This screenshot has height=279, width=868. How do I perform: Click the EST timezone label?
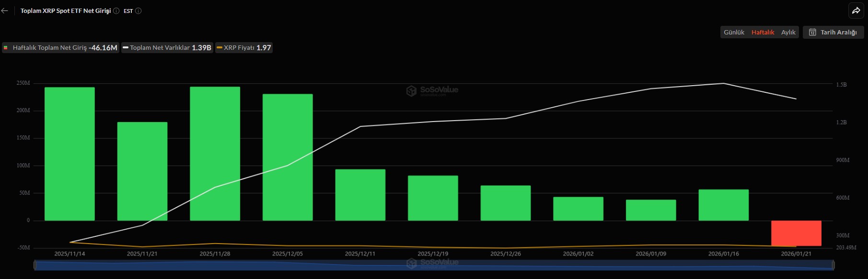click(128, 11)
